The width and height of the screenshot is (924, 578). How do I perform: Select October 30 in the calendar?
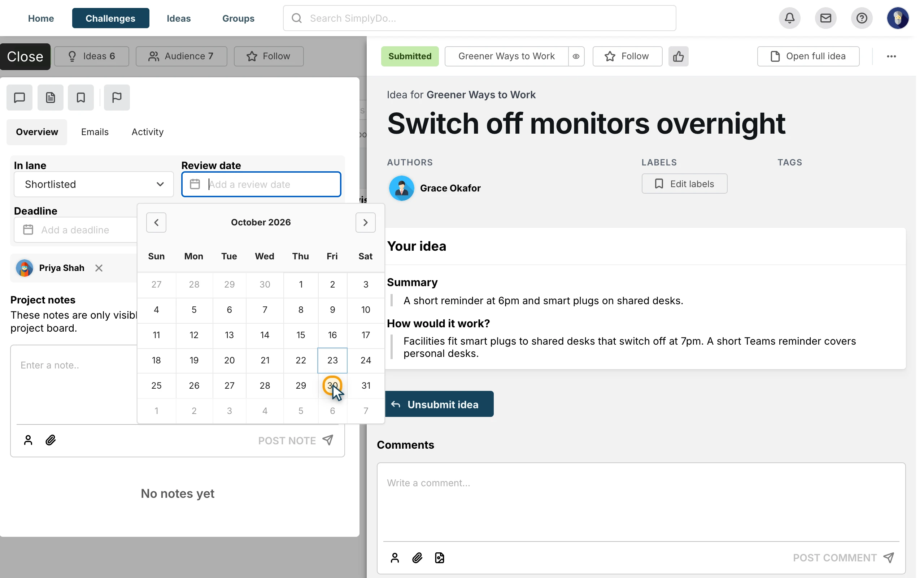332,385
